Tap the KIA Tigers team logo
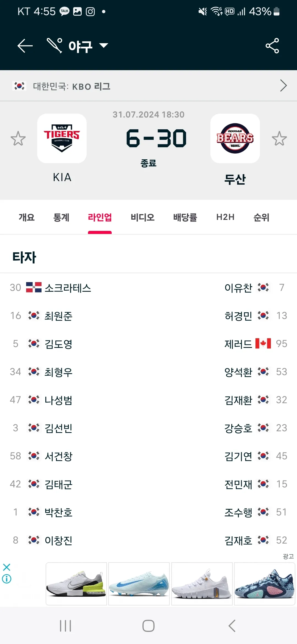The width and height of the screenshot is (297, 644). [62, 138]
